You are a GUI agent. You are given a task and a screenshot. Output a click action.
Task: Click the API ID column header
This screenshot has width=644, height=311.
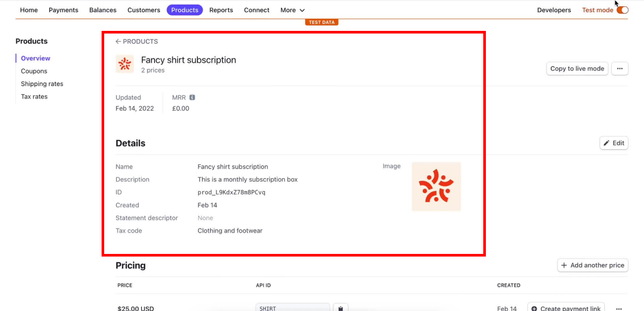[x=263, y=285]
